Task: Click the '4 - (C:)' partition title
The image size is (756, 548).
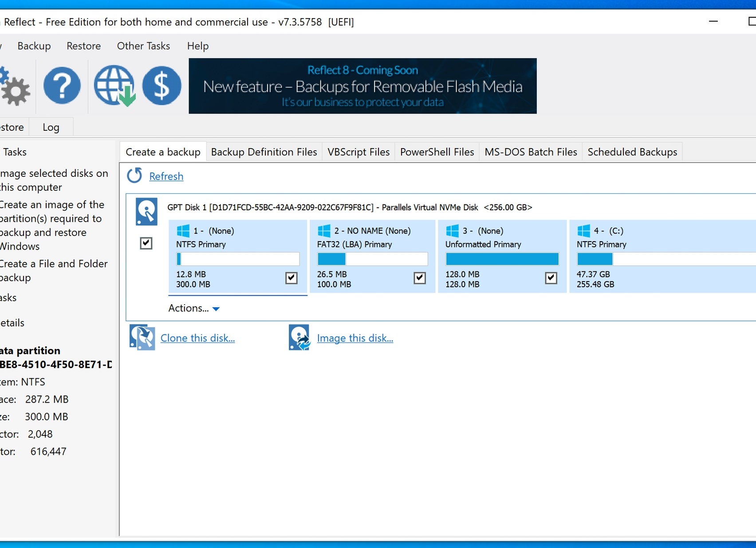Action: (x=609, y=231)
